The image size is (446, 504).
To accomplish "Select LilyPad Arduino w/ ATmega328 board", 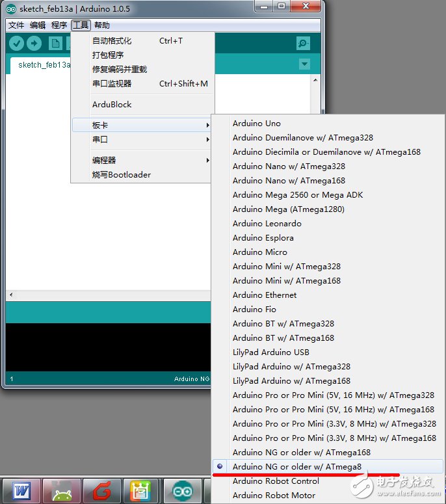I will 328,366.
